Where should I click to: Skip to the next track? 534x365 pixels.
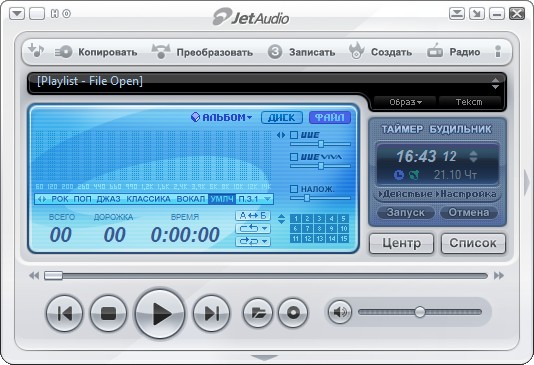tap(211, 314)
